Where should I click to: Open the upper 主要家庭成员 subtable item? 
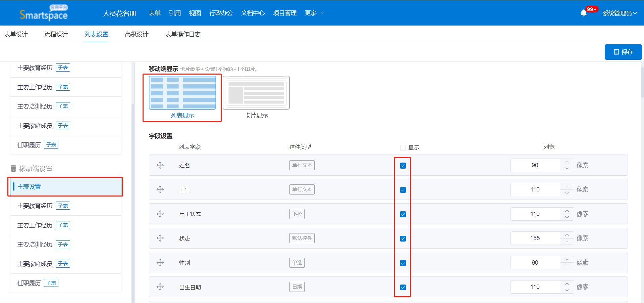coord(65,126)
